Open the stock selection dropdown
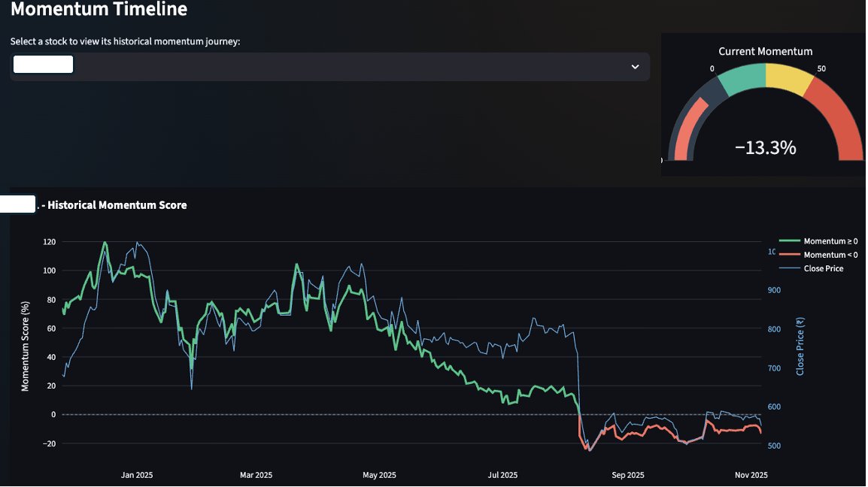 [331, 66]
